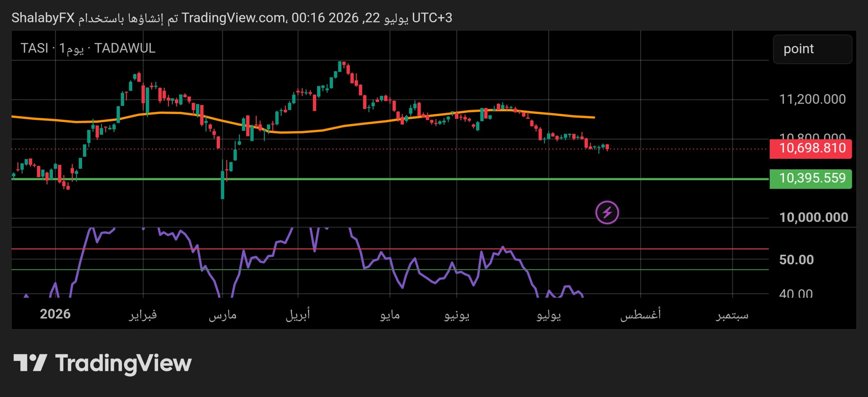Click the 2026 year time-axis label
The width and height of the screenshot is (868, 397).
tap(55, 314)
